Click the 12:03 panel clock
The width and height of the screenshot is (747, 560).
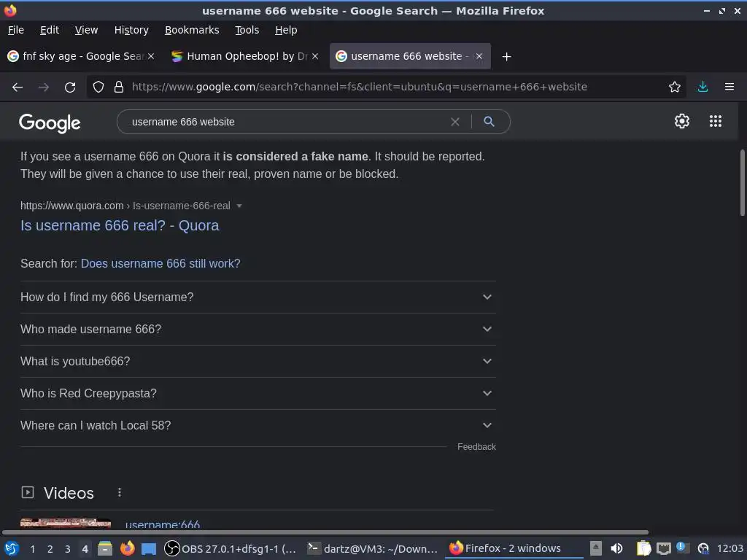(729, 548)
